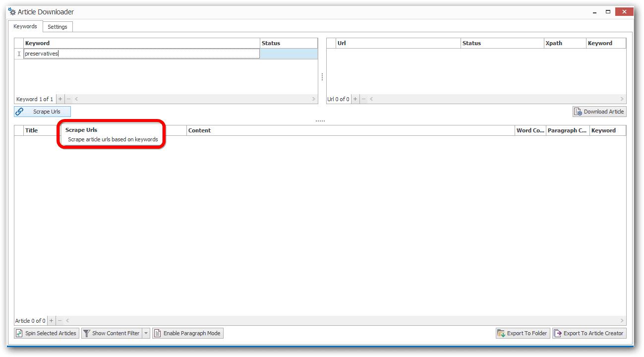Click Show Content Filter button
Image resolution: width=644 pixels, height=357 pixels.
click(x=112, y=333)
